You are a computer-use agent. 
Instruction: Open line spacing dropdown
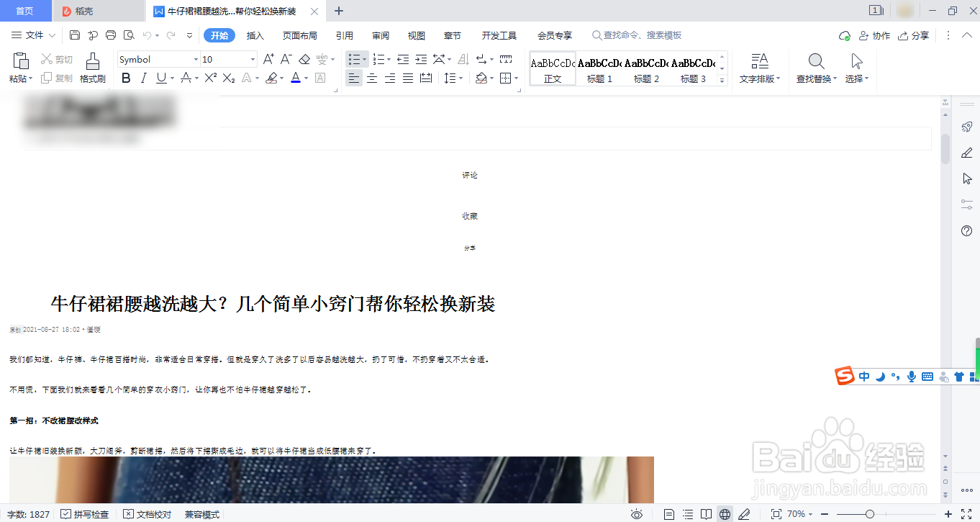pos(461,78)
